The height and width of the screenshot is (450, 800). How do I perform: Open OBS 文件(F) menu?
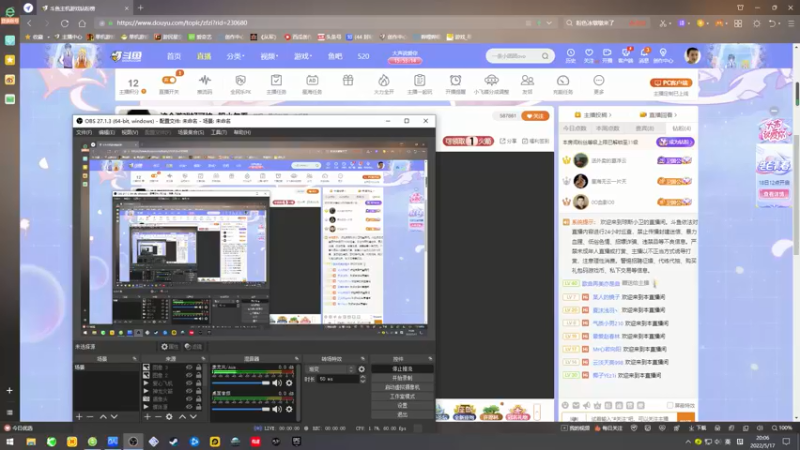84,133
